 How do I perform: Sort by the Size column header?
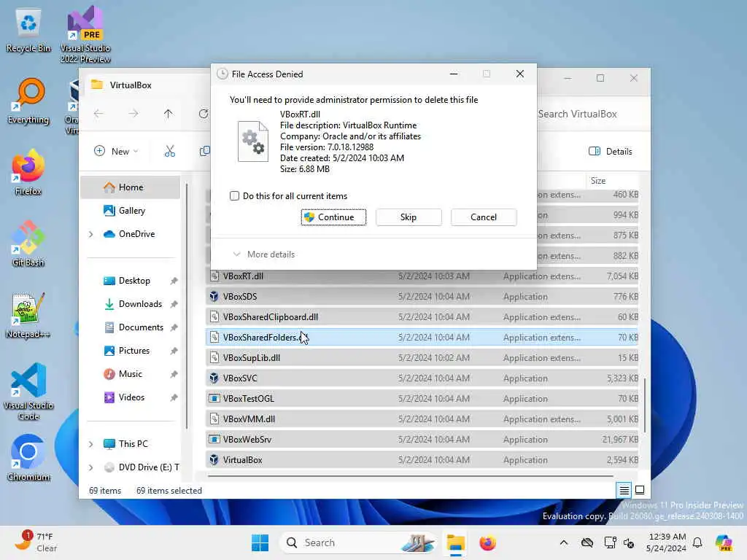click(x=612, y=181)
